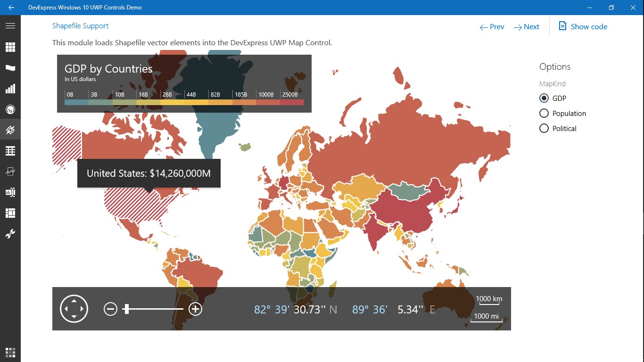Open the bar chart controls section

(x=10, y=89)
